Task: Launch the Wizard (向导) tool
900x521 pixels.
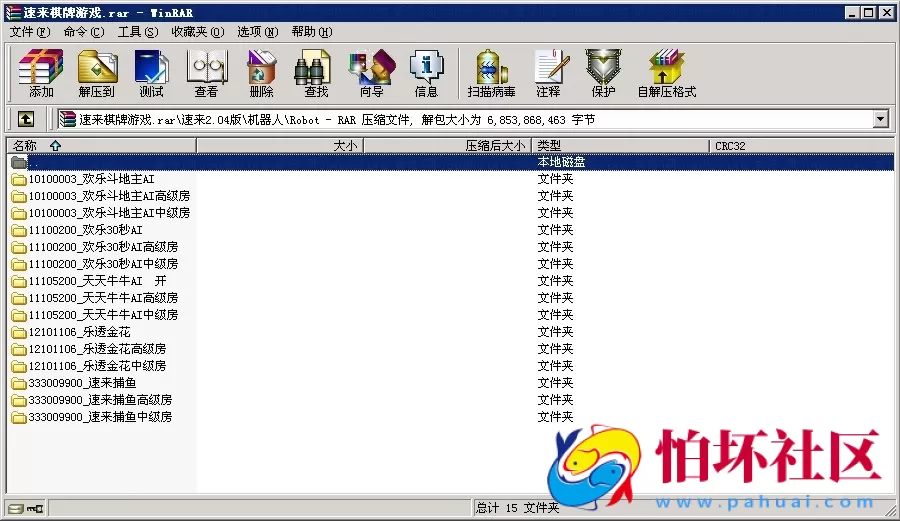Action: point(372,73)
